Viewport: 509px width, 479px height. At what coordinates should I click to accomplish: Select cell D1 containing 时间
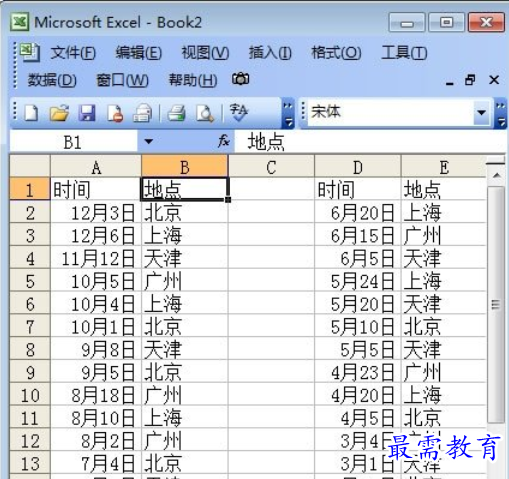358,189
